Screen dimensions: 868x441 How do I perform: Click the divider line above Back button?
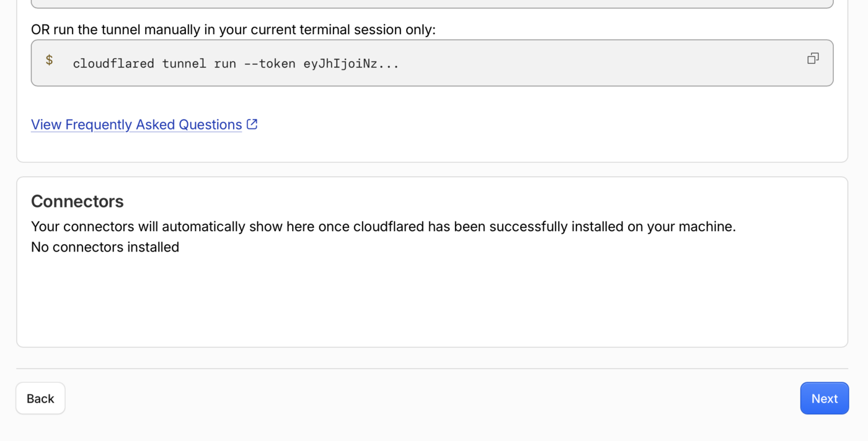point(432,369)
